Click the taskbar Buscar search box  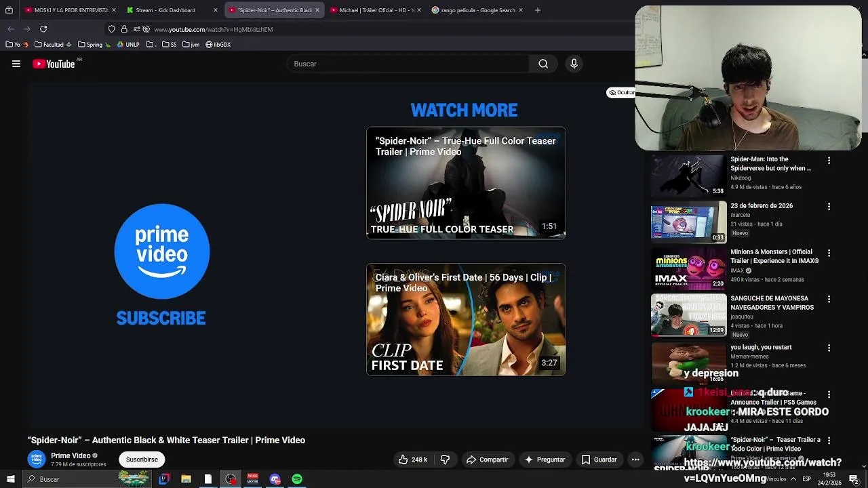(86, 479)
